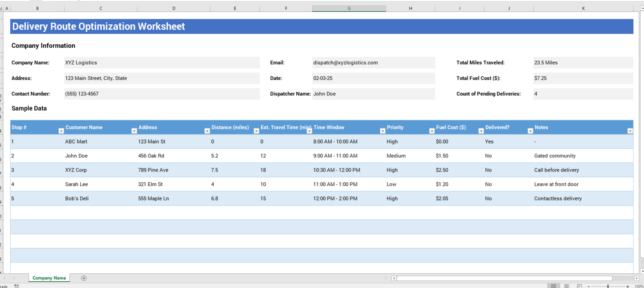Open Page Layout view from status bar
This screenshot has height=288, width=644.
pos(566,285)
